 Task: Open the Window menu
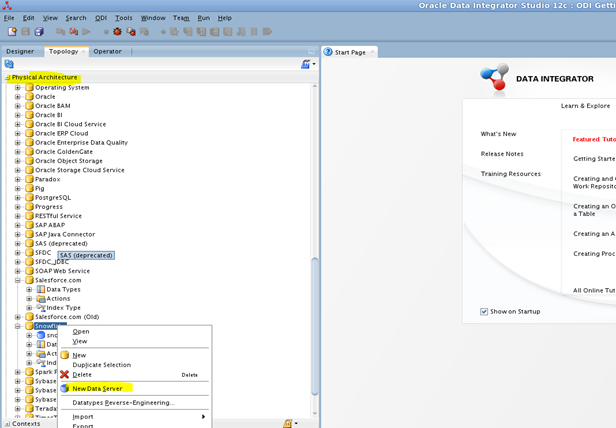coord(153,18)
